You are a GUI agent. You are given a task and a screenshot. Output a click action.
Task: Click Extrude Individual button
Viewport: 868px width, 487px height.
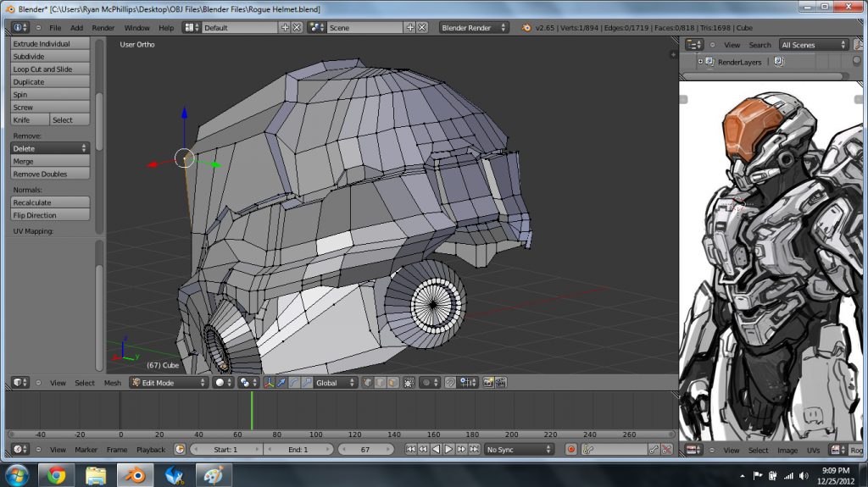coord(50,44)
